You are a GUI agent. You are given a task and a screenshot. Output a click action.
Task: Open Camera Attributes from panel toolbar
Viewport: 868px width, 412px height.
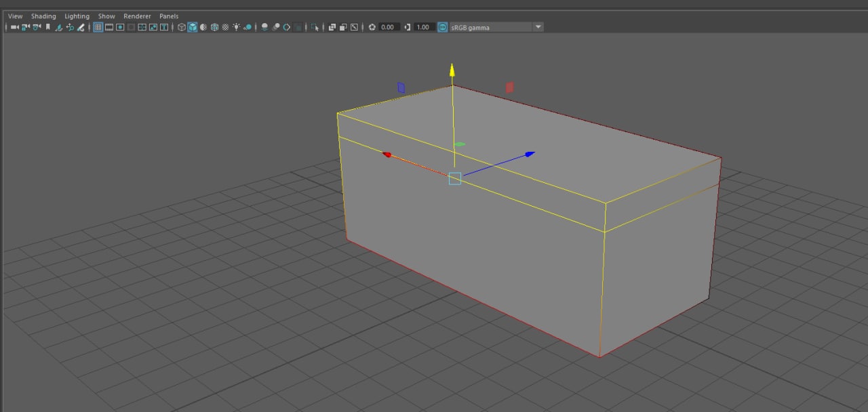(x=37, y=27)
